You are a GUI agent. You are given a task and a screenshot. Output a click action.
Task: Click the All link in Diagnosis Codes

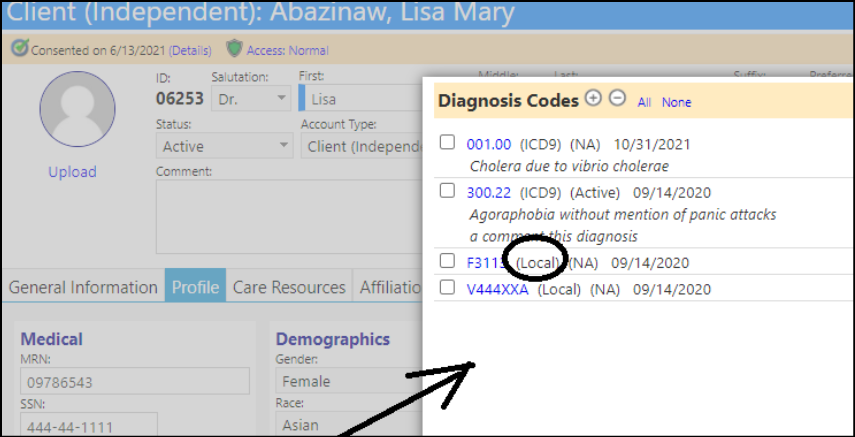coord(645,102)
